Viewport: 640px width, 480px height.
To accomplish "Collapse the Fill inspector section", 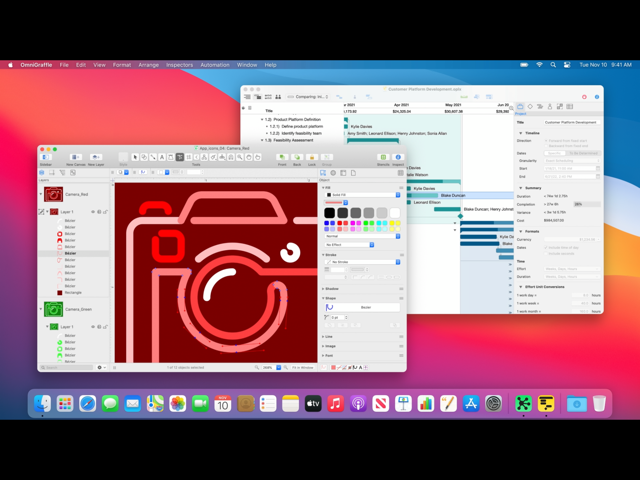I will [323, 188].
